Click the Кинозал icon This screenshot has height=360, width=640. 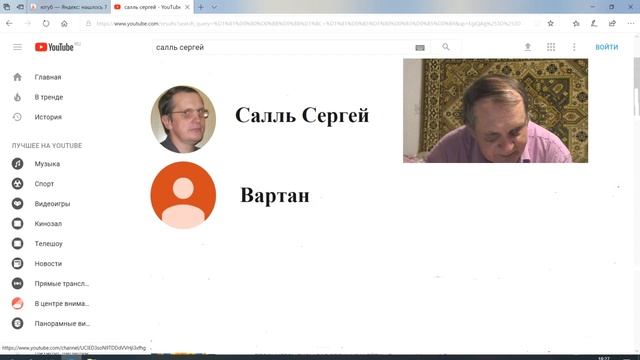pos(17,224)
